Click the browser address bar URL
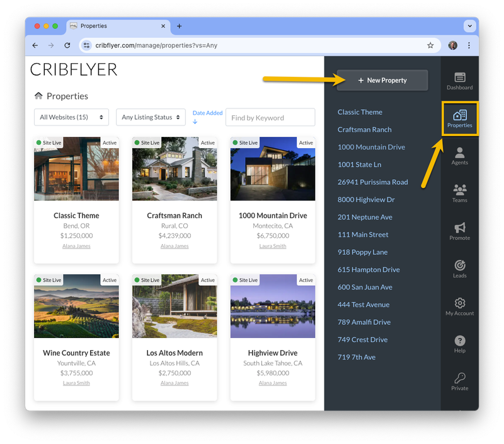Viewport: 504px width, 444px height. [x=156, y=45]
